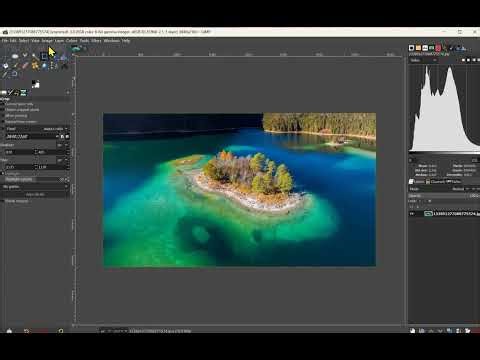Click the aspect ratio value input field
The image size is (480, 360).
31,136
